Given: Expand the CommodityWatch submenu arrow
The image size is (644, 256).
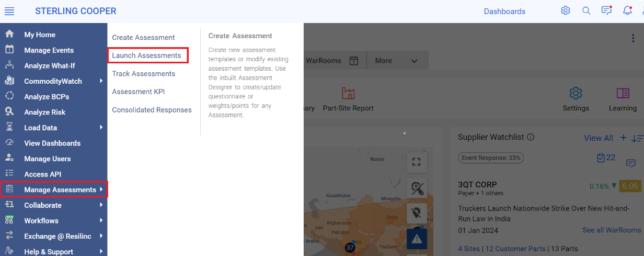Looking at the screenshot, I should [101, 81].
